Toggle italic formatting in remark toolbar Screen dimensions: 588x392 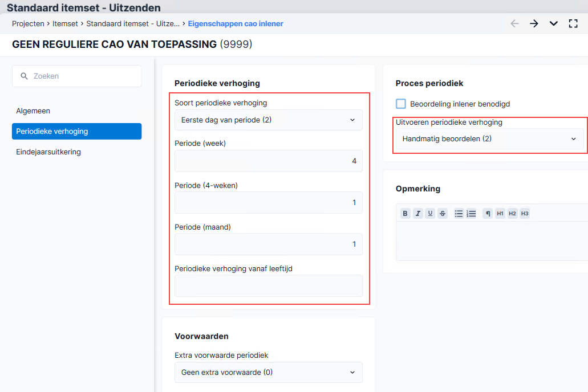coord(417,214)
